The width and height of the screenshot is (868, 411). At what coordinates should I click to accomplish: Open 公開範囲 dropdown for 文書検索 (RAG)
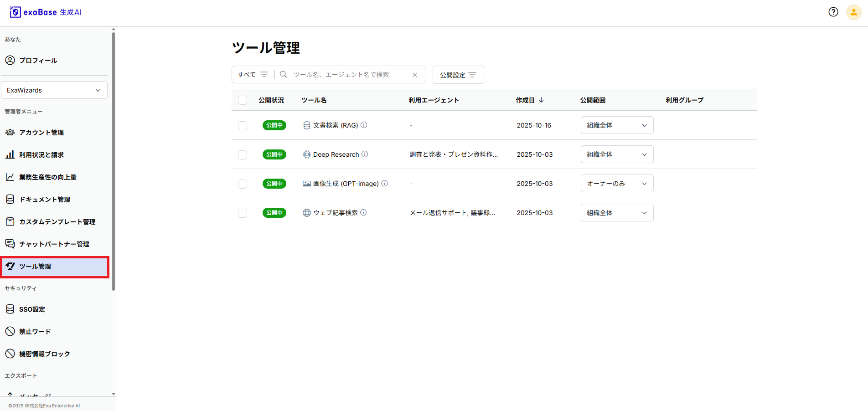(x=617, y=125)
